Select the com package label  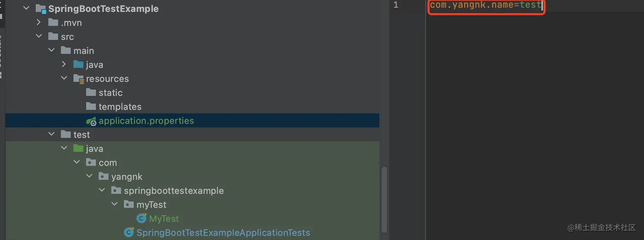point(108,163)
